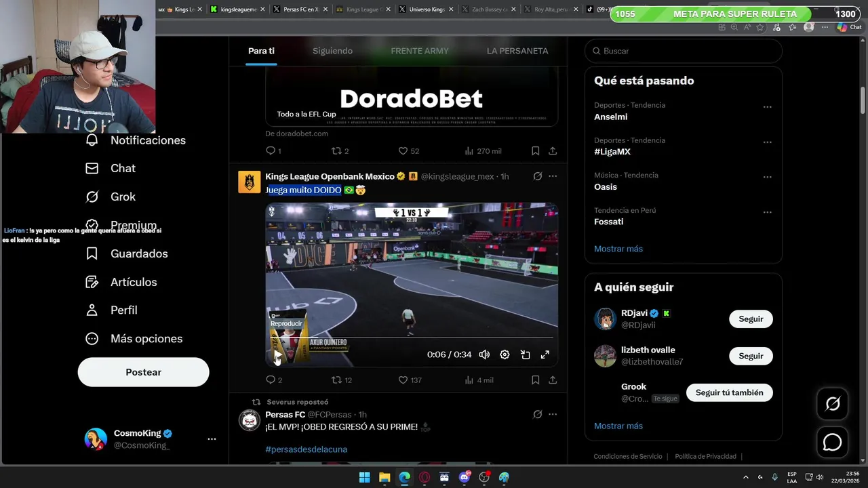
Task: Click the Buscar search field
Action: tap(684, 51)
